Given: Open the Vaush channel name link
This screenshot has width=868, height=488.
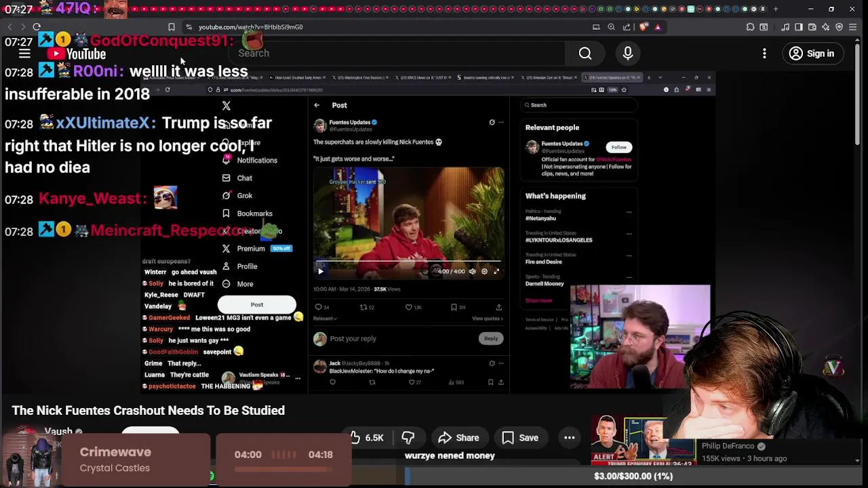Looking at the screenshot, I should (58, 431).
